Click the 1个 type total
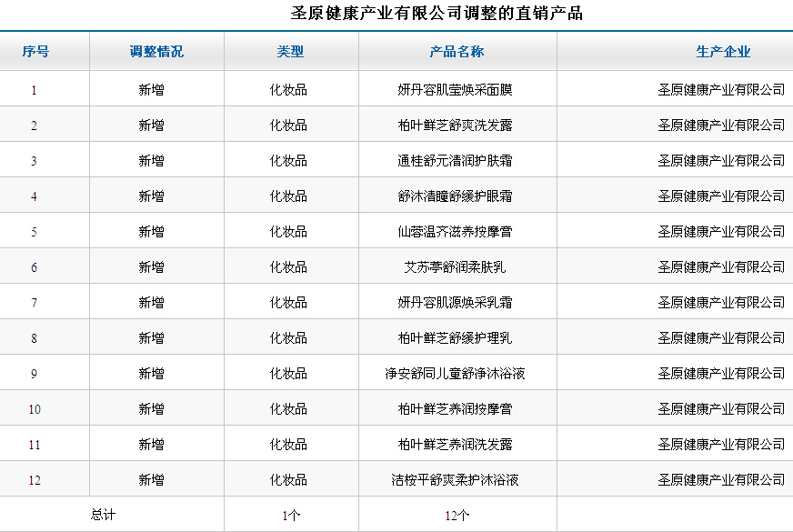Image resolution: width=793 pixels, height=532 pixels. (291, 516)
